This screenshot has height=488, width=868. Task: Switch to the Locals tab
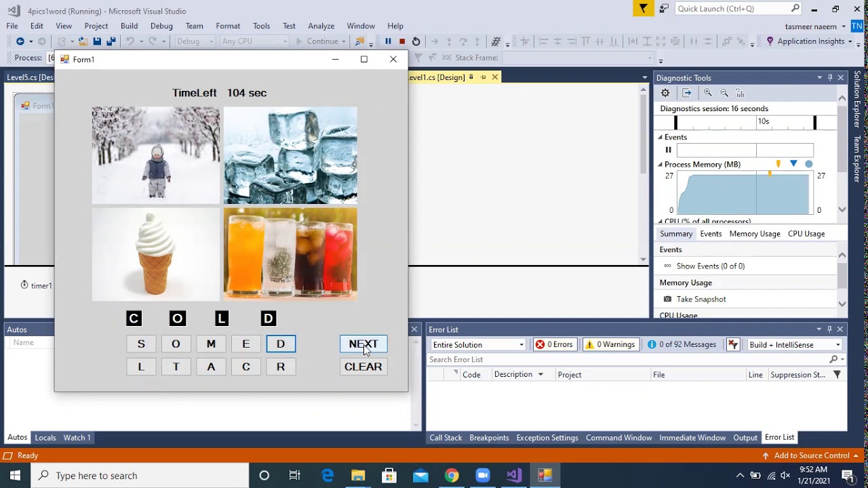pyautogui.click(x=45, y=437)
